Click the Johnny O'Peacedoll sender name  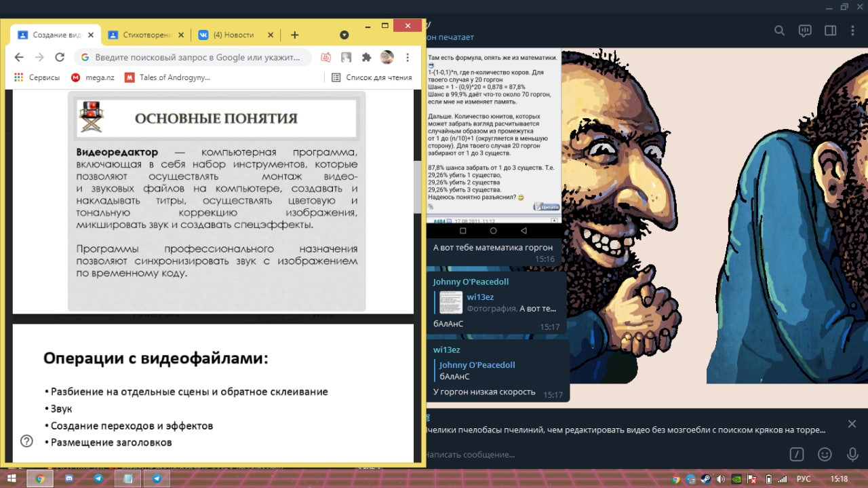tap(471, 282)
